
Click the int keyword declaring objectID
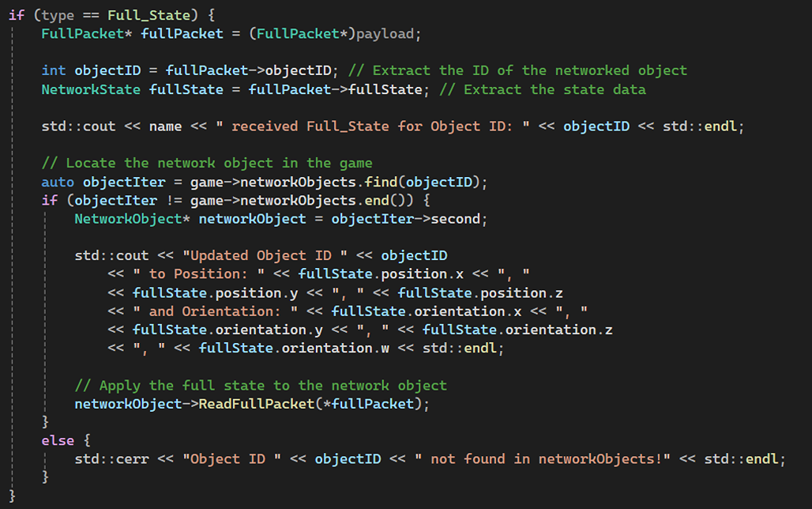click(x=54, y=70)
